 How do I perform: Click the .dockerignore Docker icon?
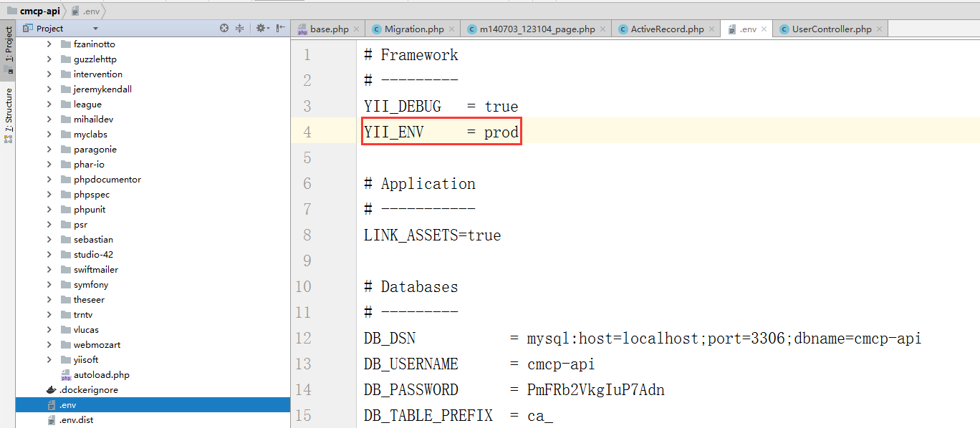click(51, 390)
